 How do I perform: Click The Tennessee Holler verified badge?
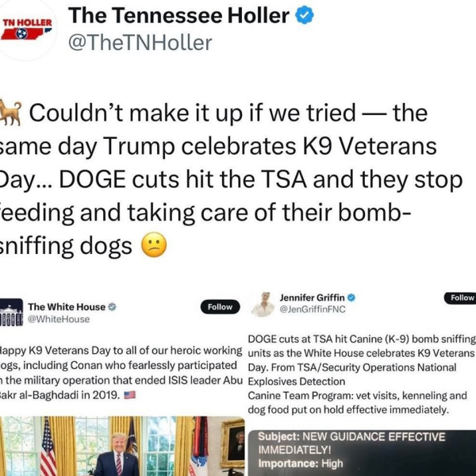tap(305, 16)
